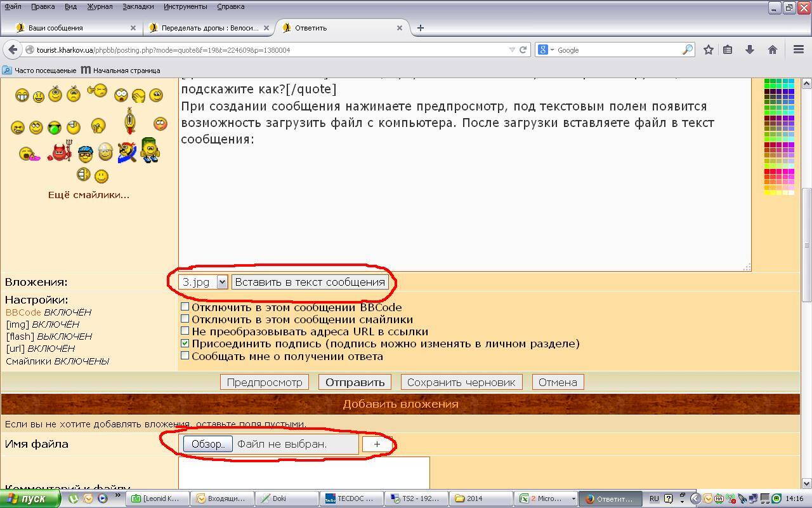Open the 3.jpg attachment dropdown
Screen dimensions: 812x508
221,282
